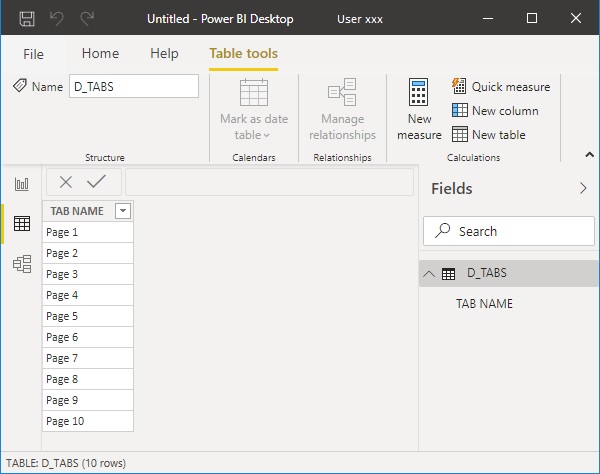Select the Table tools tab
Screen dimensions: 600x474
tap(243, 54)
